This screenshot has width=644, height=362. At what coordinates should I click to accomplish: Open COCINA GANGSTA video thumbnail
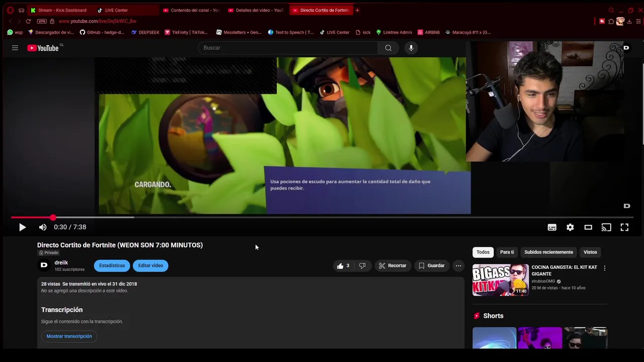click(501, 280)
